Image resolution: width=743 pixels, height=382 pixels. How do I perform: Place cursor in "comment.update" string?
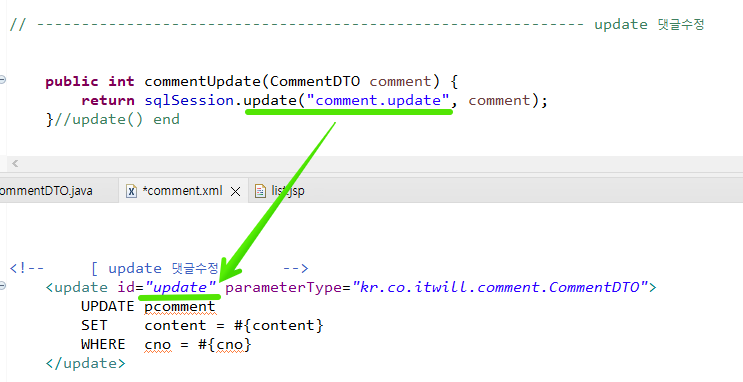click(378, 100)
